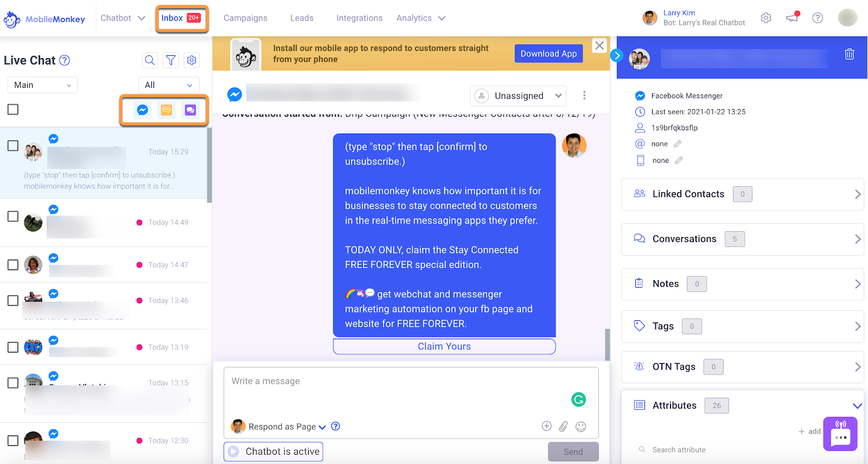Add a new attribute
Screen dimensions: 868x464
809,431
